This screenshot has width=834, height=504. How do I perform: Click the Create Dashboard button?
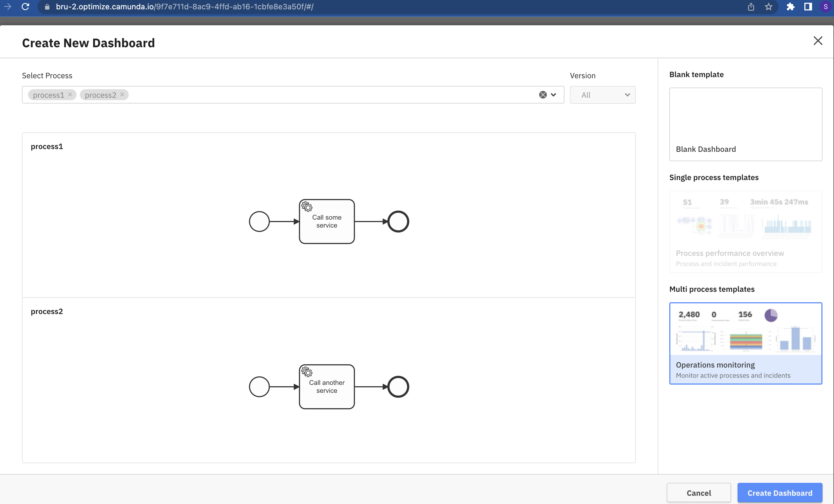[x=779, y=492]
